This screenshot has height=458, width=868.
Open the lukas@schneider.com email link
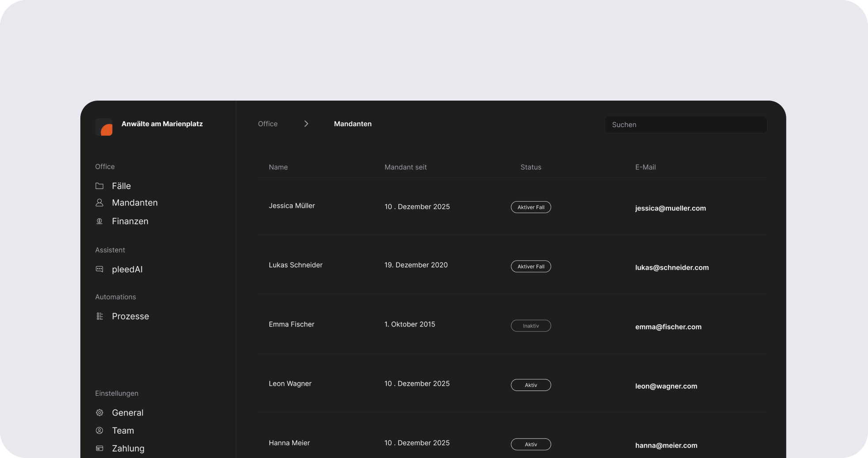(672, 267)
